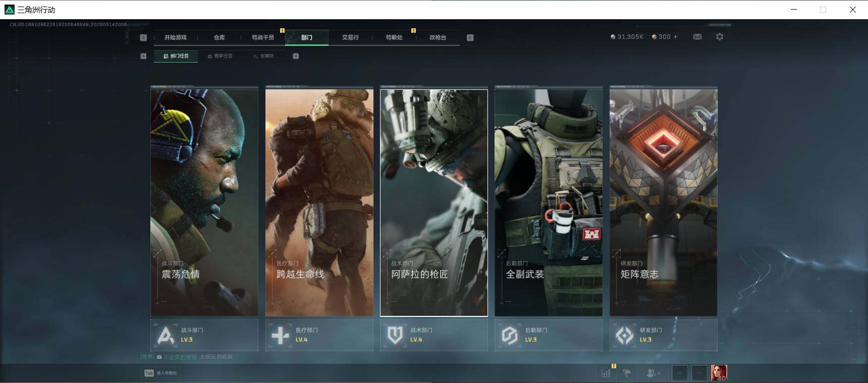This screenshot has width=868, height=383.
Task: Click the 世界 chat channel label
Action: click(x=147, y=357)
